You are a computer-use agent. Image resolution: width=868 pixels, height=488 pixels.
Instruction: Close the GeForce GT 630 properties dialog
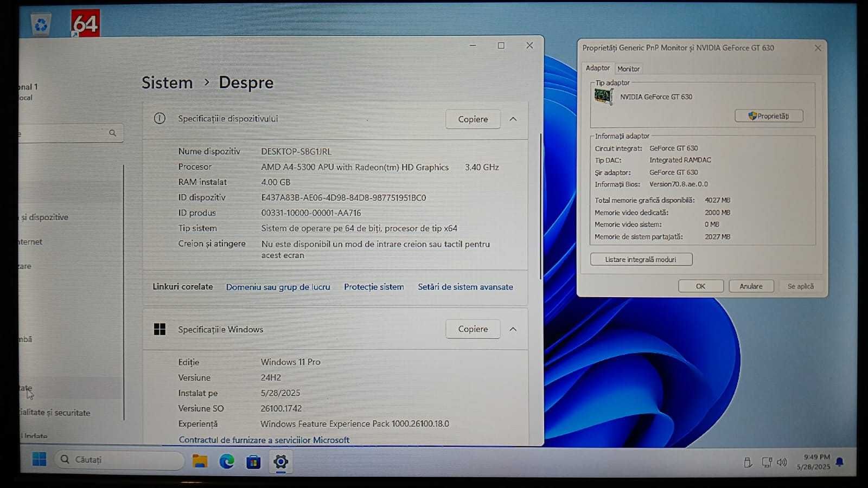(x=818, y=48)
